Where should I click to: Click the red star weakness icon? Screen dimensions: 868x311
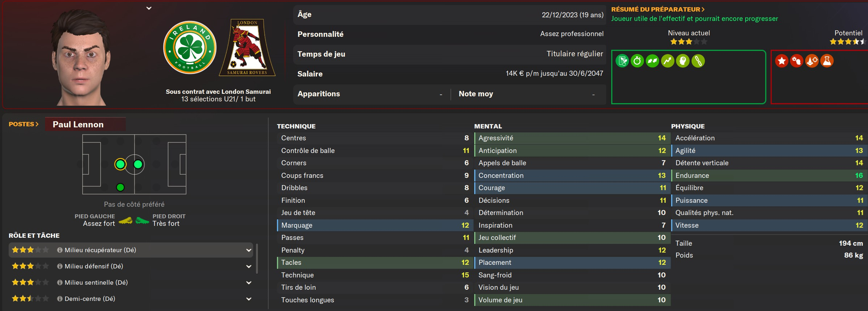(781, 61)
